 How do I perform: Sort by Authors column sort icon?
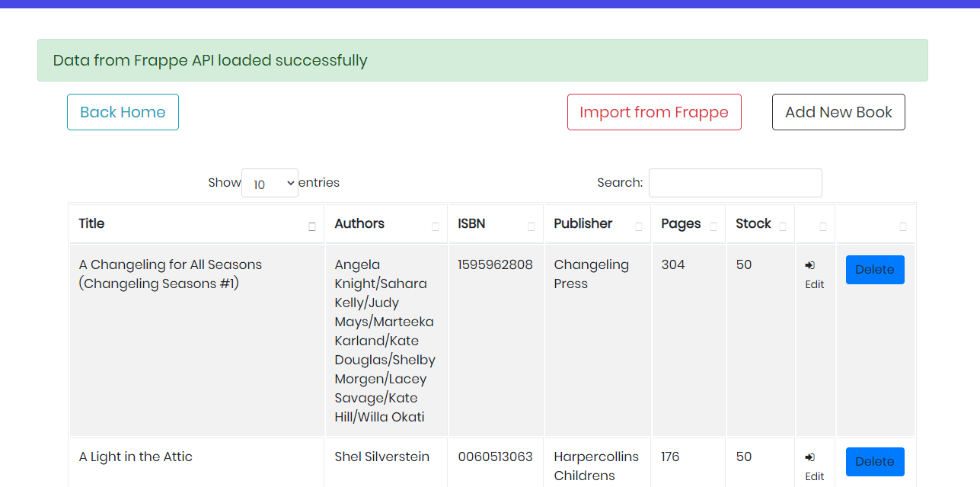coord(436,226)
